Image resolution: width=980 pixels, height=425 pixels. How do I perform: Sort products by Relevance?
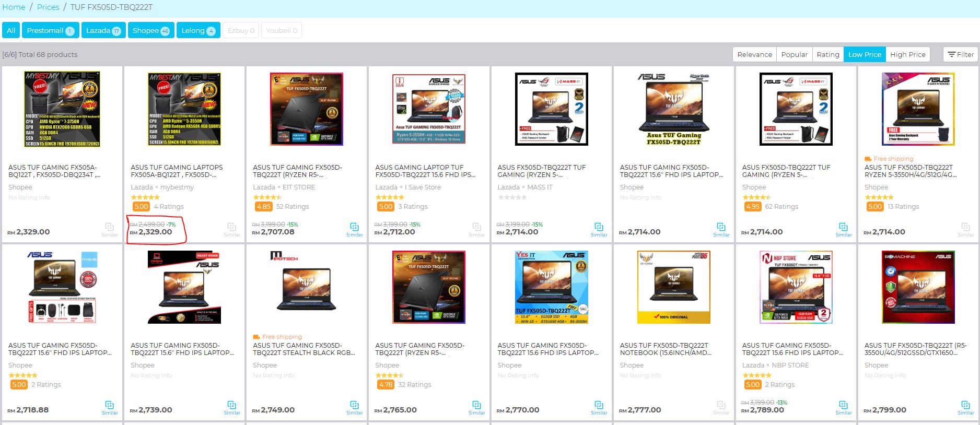[x=754, y=54]
